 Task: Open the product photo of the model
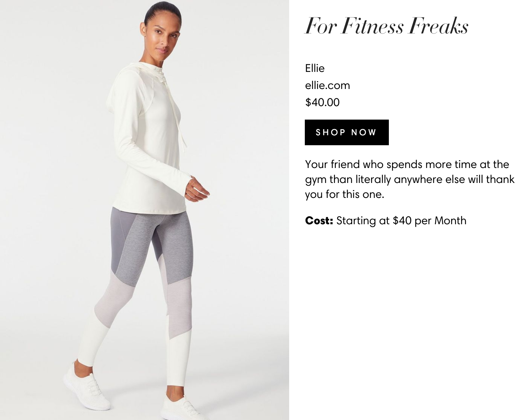coord(145,210)
